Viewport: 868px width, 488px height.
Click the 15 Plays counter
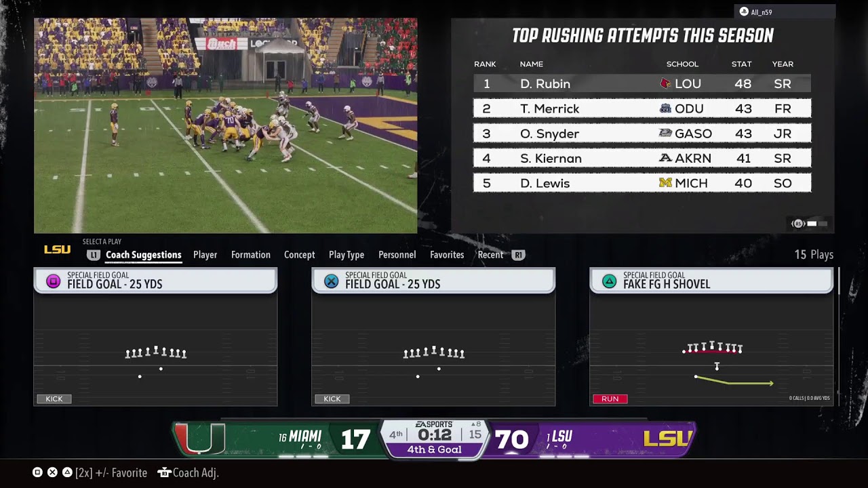[x=814, y=255]
